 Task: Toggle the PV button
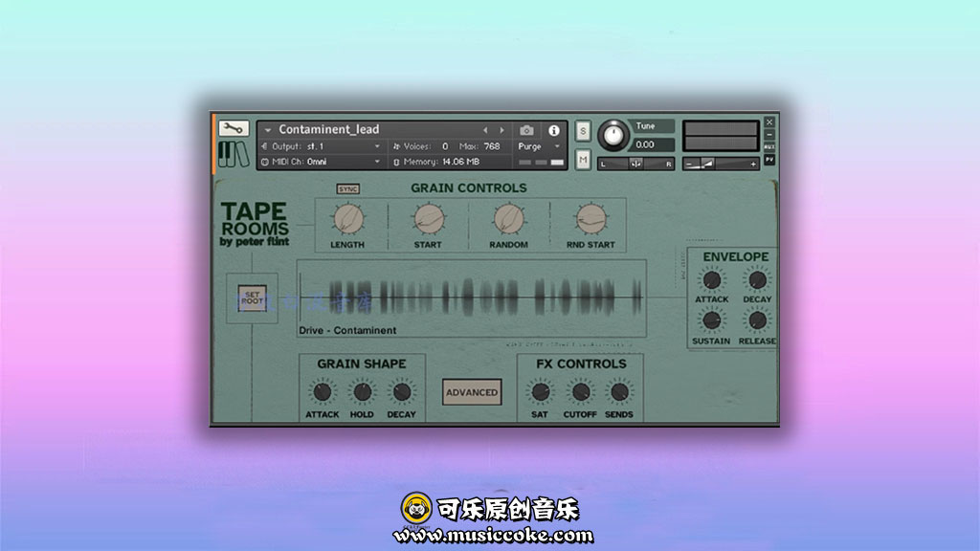click(769, 160)
